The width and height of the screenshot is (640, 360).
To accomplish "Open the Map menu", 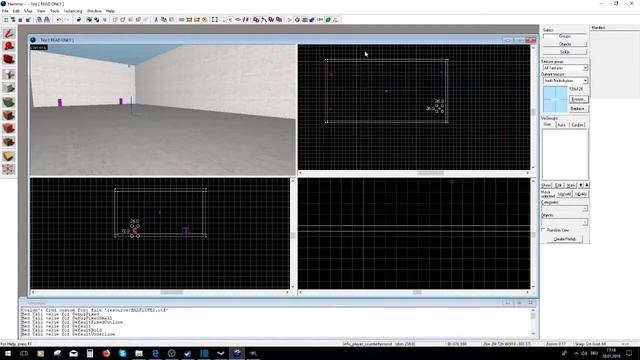I will coord(28,11).
